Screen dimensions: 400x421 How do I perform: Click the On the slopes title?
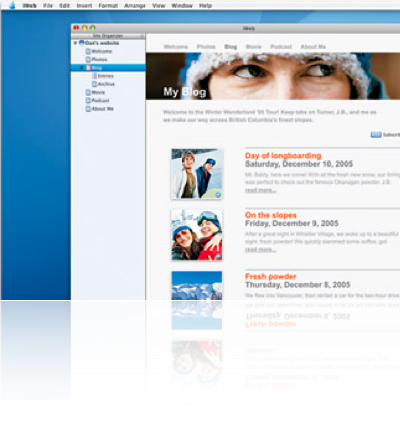[271, 215]
